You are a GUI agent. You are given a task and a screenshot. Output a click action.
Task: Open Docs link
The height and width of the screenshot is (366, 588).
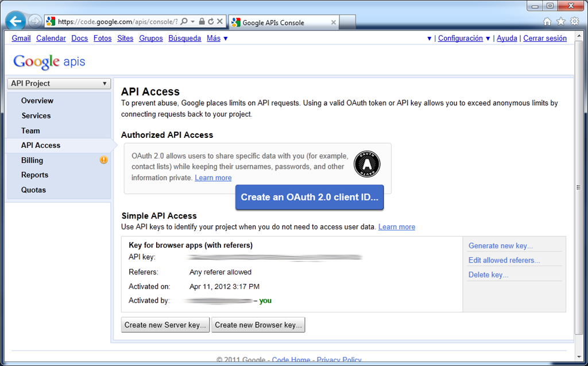79,38
